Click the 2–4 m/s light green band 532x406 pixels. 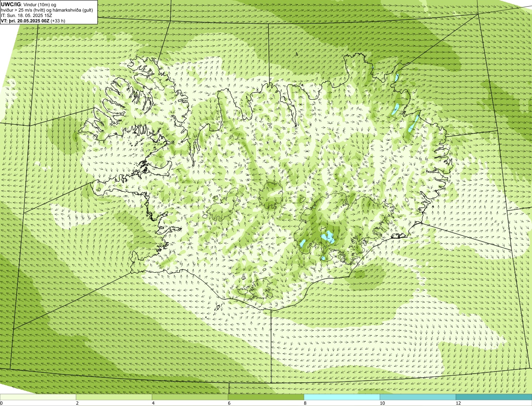coord(114,397)
